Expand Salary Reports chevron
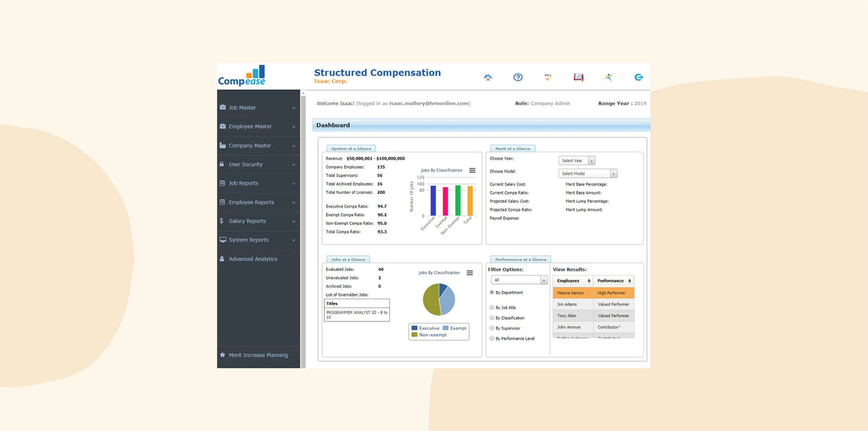 click(294, 222)
